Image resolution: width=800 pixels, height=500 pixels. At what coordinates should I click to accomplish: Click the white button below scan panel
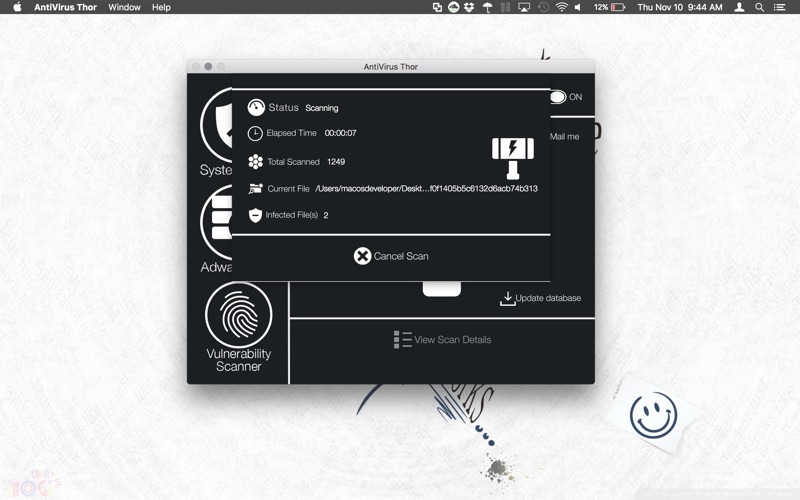tap(442, 289)
